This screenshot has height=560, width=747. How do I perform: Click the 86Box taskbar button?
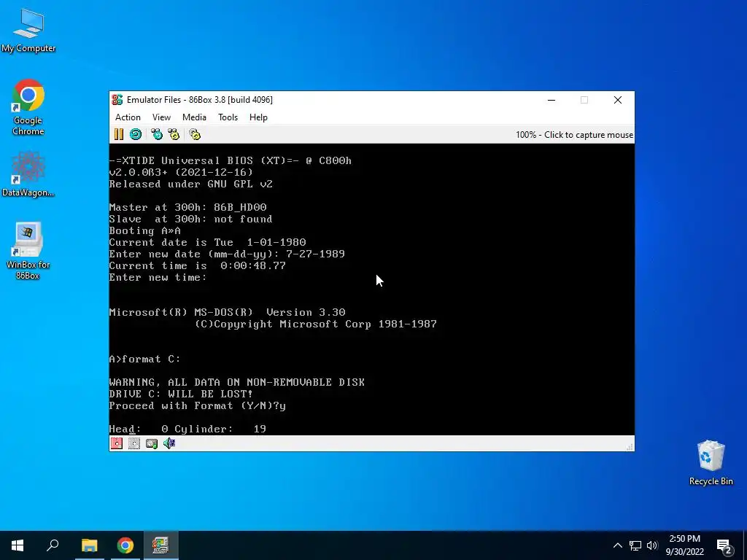pos(161,545)
